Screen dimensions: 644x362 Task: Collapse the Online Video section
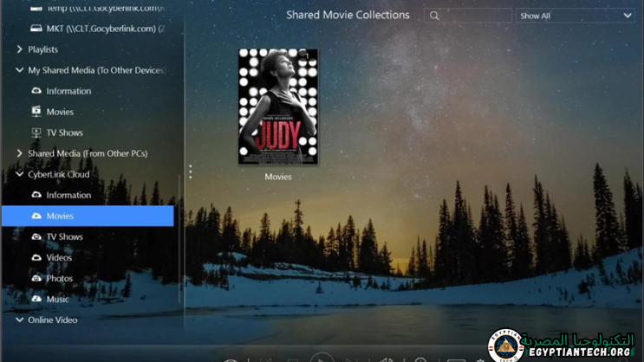20,320
